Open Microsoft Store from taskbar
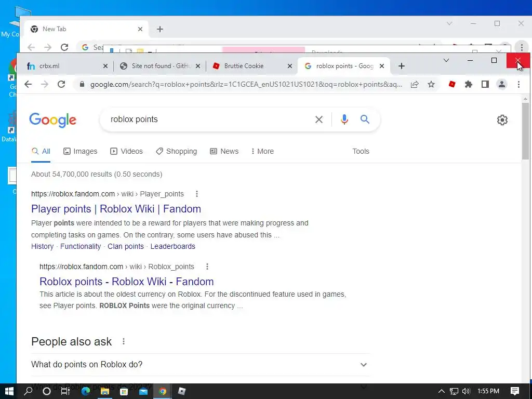The width and height of the screenshot is (532, 399). (124, 391)
